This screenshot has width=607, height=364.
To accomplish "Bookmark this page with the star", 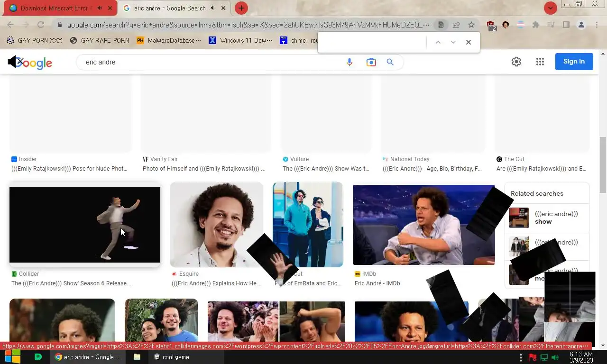I will (471, 25).
